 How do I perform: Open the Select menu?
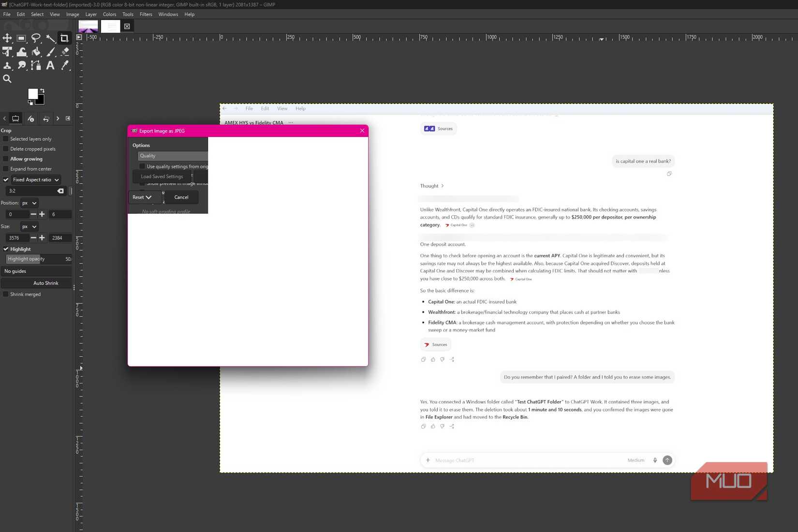click(37, 15)
